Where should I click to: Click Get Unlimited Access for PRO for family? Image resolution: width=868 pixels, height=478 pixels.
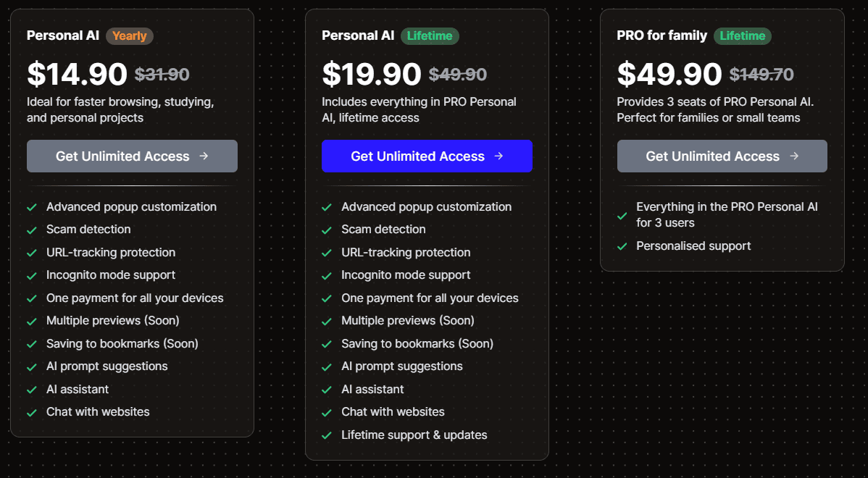click(722, 156)
